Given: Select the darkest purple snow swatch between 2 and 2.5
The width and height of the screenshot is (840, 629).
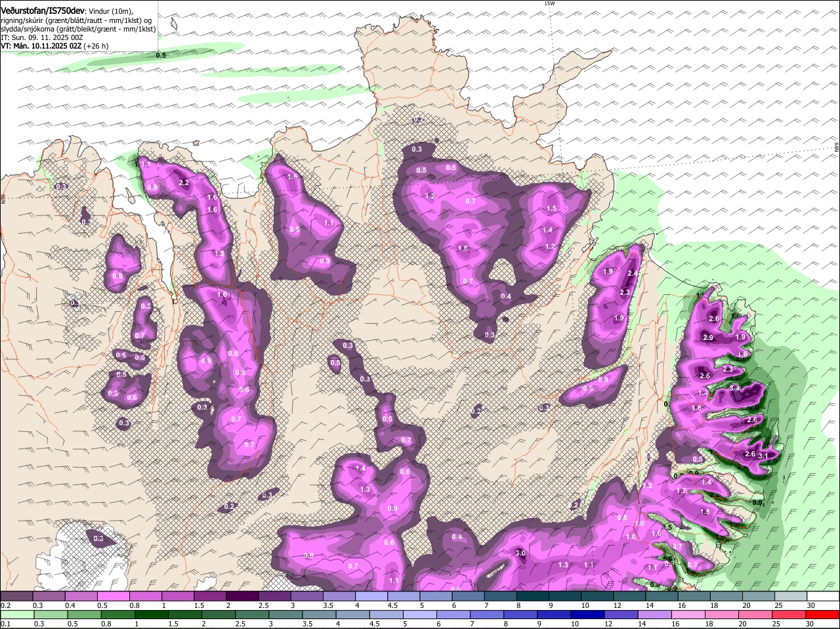Looking at the screenshot, I should click(x=243, y=596).
